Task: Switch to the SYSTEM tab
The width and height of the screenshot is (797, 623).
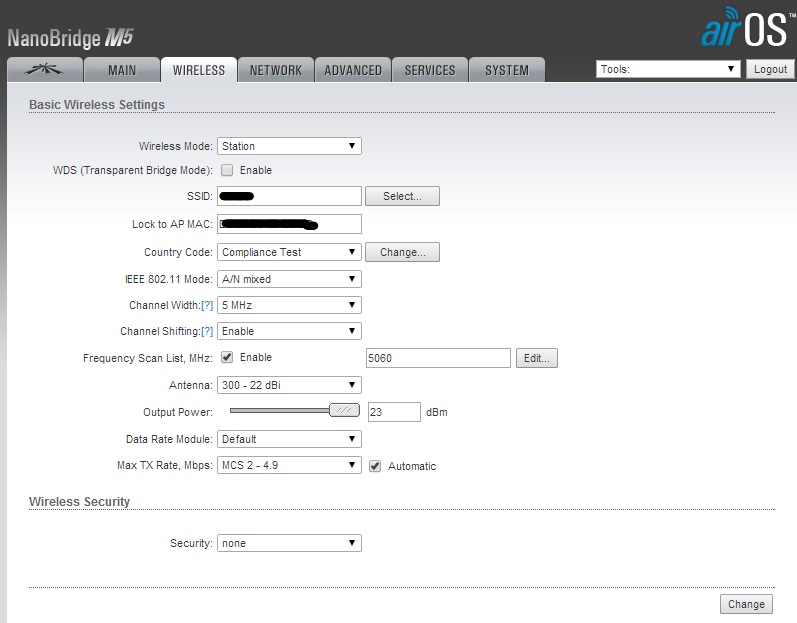Action: coord(507,70)
